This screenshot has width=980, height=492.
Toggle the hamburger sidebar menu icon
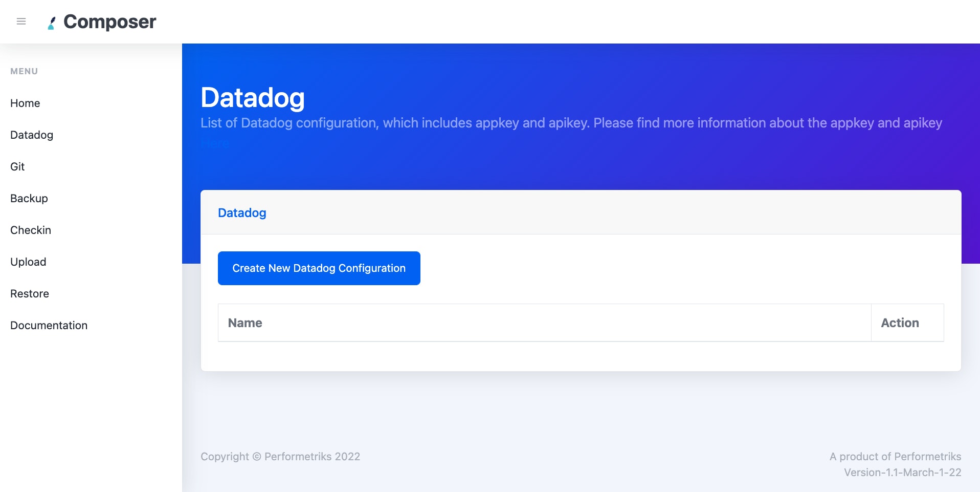(21, 22)
